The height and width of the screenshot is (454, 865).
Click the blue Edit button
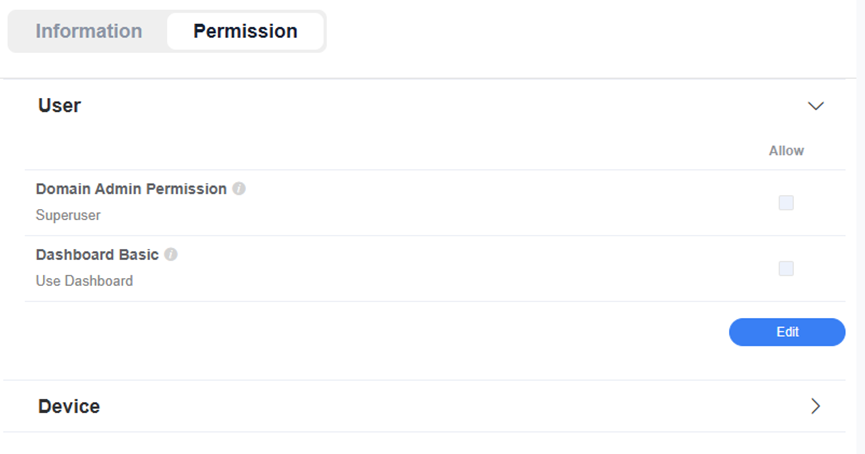pos(787,332)
